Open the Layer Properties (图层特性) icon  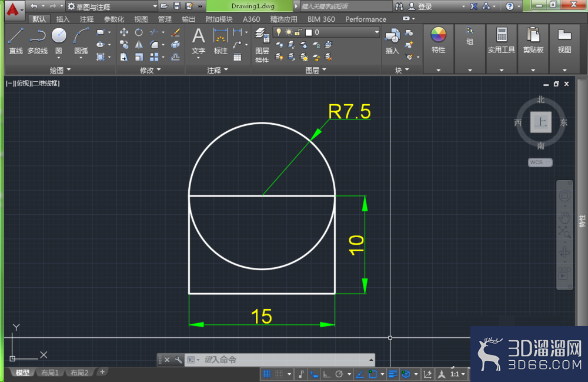[262, 44]
